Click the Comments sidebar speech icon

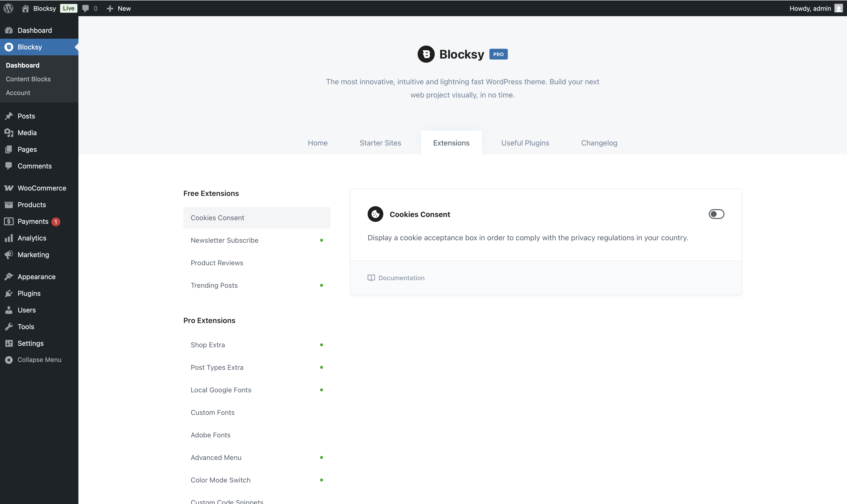(9, 166)
